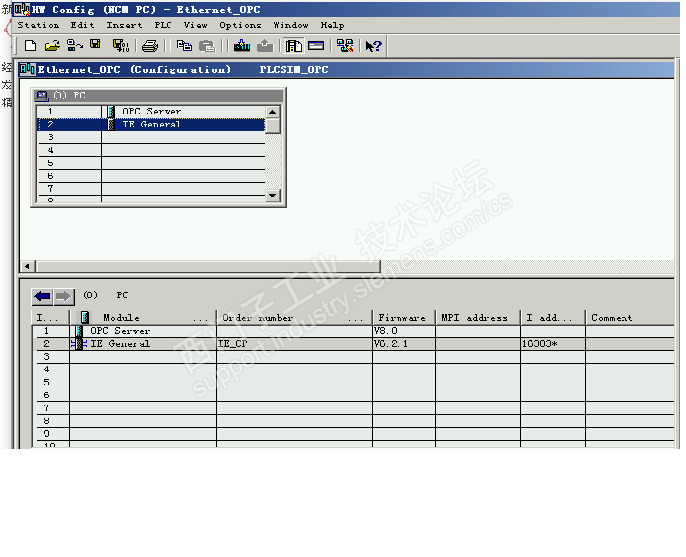Image resolution: width=686 pixels, height=557 pixels.
Task: Click the I address cell 16383*
Action: click(553, 344)
